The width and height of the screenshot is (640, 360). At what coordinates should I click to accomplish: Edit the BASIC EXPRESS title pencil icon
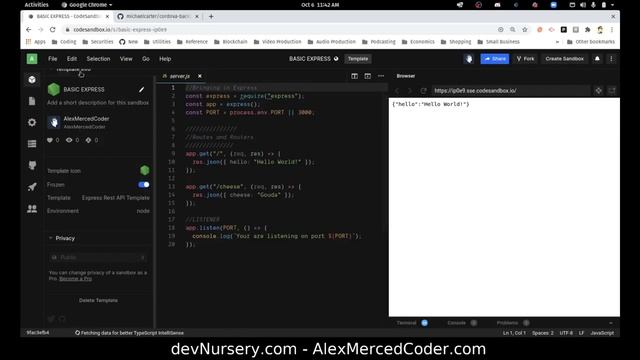click(141, 89)
